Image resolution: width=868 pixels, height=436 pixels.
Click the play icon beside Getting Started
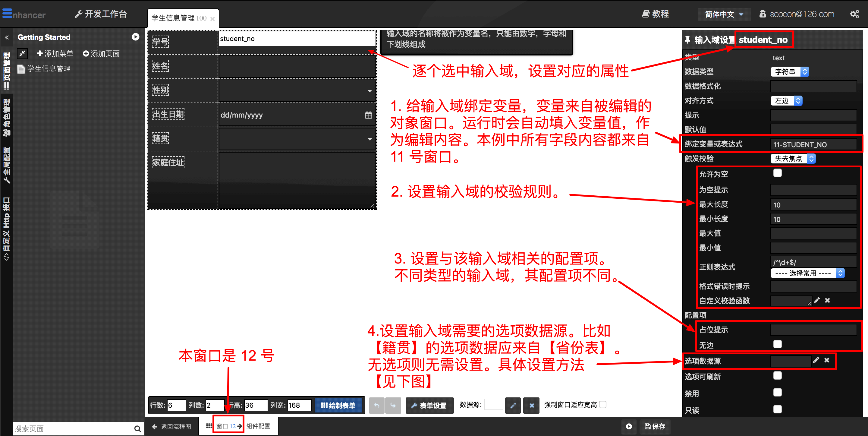click(x=135, y=37)
